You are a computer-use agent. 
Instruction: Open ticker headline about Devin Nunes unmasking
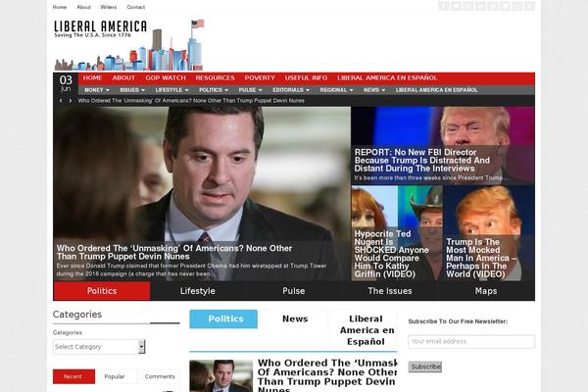click(191, 101)
